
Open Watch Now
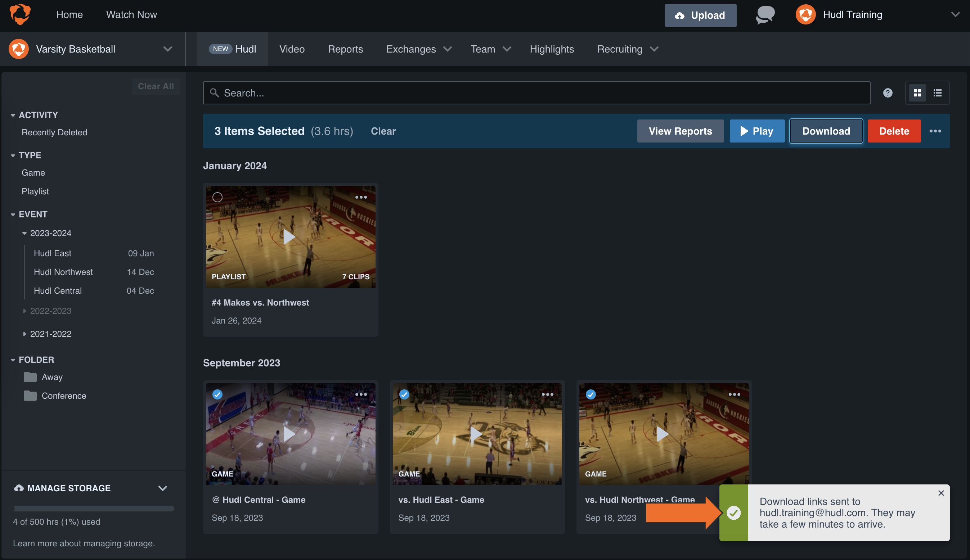[131, 15]
